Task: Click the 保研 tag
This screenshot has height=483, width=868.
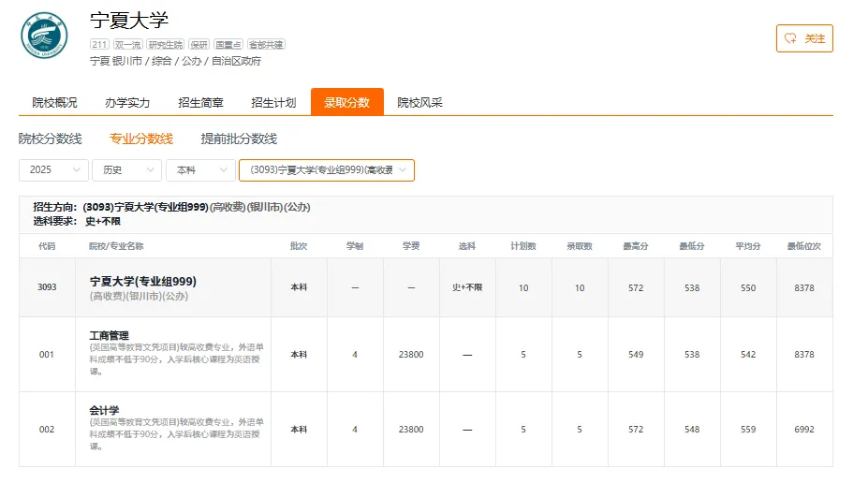Action: [199, 44]
